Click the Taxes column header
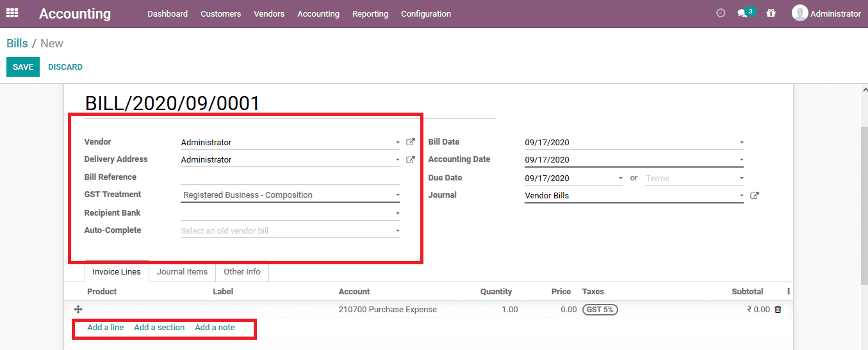Image resolution: width=868 pixels, height=350 pixels. (x=593, y=292)
